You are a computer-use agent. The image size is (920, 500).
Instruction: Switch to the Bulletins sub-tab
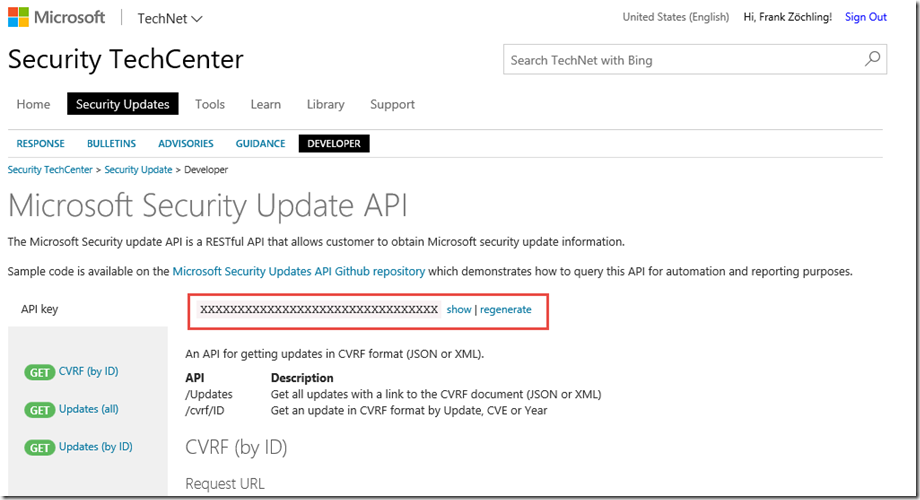pyautogui.click(x=111, y=144)
